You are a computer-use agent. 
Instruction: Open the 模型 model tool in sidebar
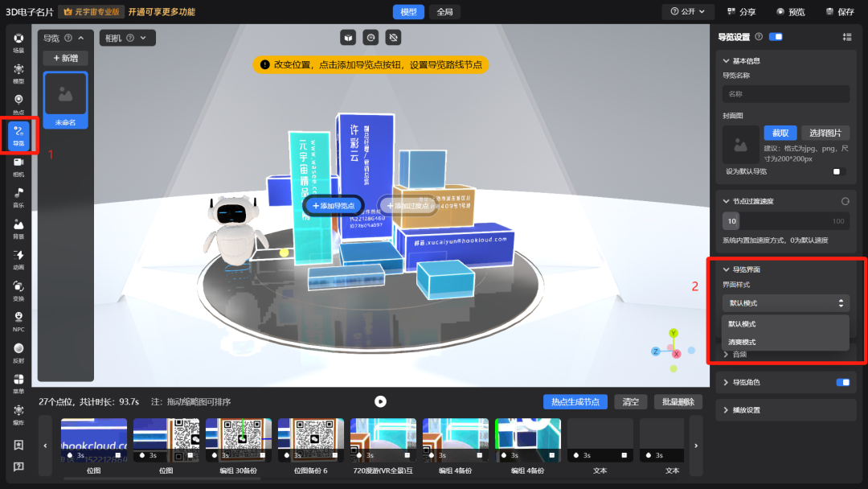tap(18, 74)
